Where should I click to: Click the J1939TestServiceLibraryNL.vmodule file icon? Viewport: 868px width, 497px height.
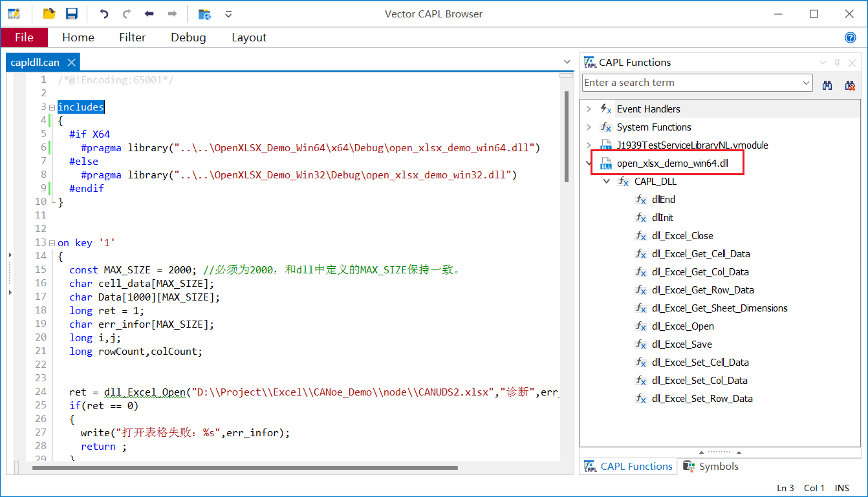click(x=606, y=145)
